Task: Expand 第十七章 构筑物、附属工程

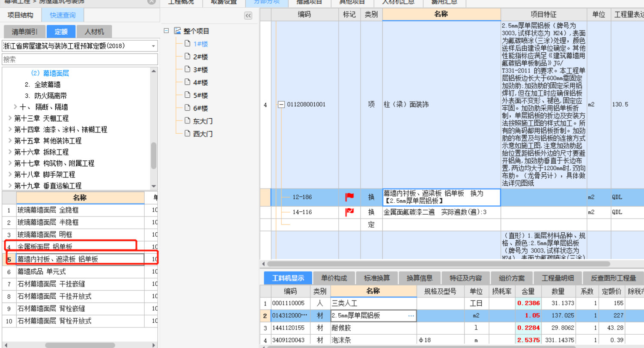Action: click(x=10, y=163)
